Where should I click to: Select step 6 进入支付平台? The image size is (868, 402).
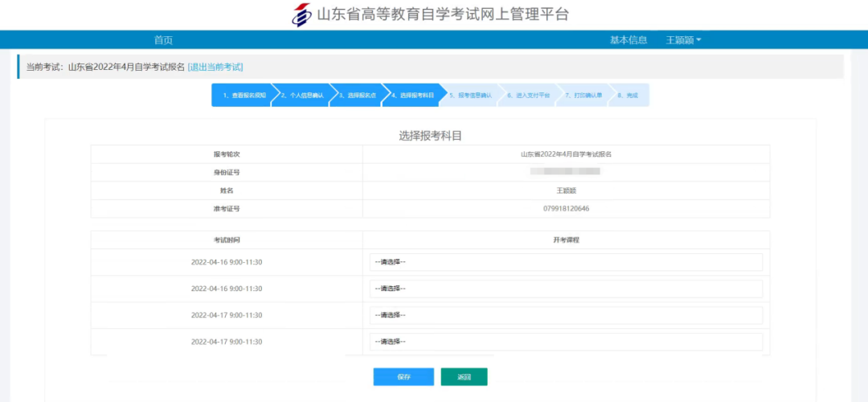point(528,95)
